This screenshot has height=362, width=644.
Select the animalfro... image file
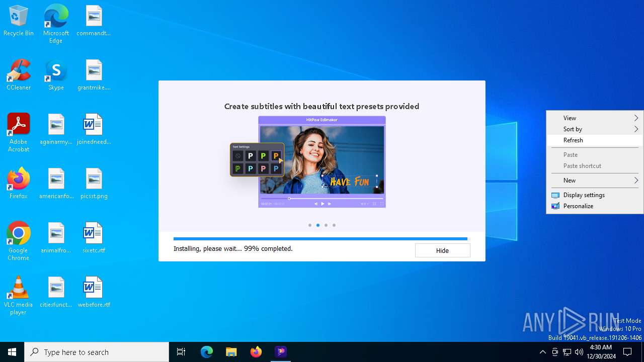pos(56,238)
